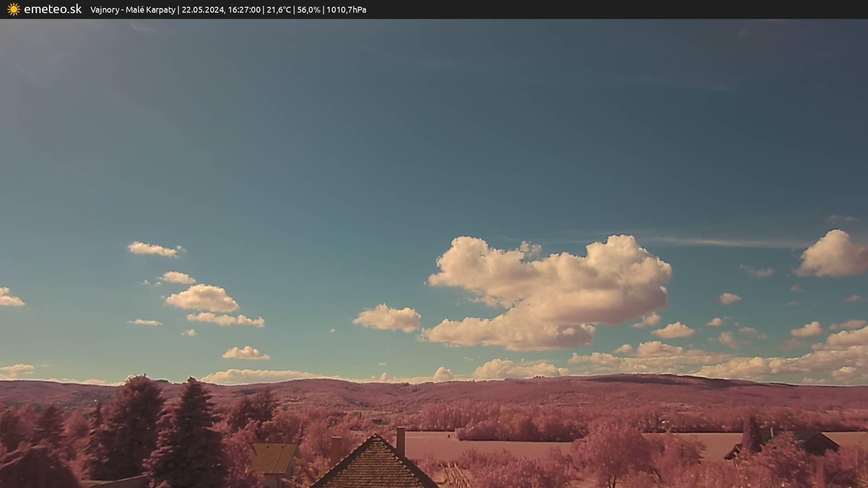Click the yellow sun logo icon
This screenshot has width=868, height=488.
[14, 9]
